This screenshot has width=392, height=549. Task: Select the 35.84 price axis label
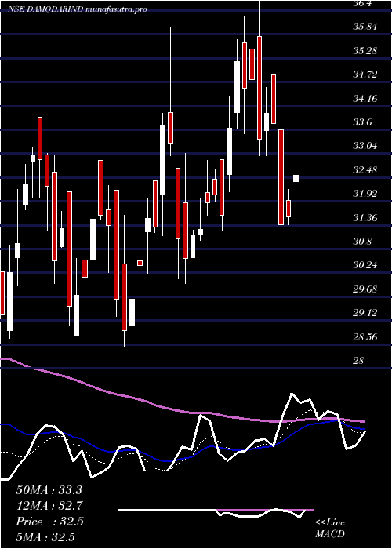(365, 27)
